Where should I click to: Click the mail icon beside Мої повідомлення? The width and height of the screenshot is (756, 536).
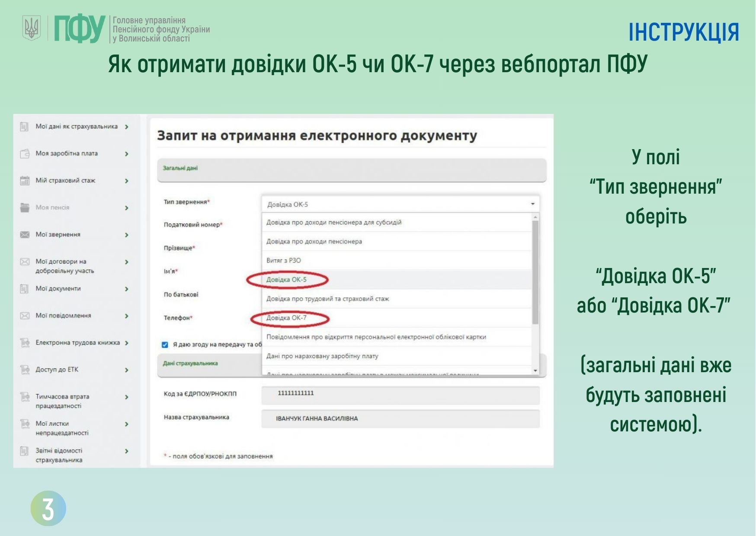(x=25, y=316)
